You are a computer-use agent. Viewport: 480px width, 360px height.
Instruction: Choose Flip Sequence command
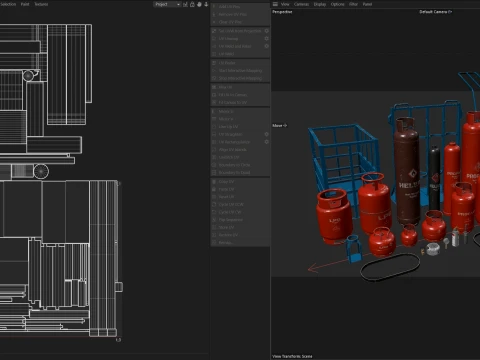point(240,220)
